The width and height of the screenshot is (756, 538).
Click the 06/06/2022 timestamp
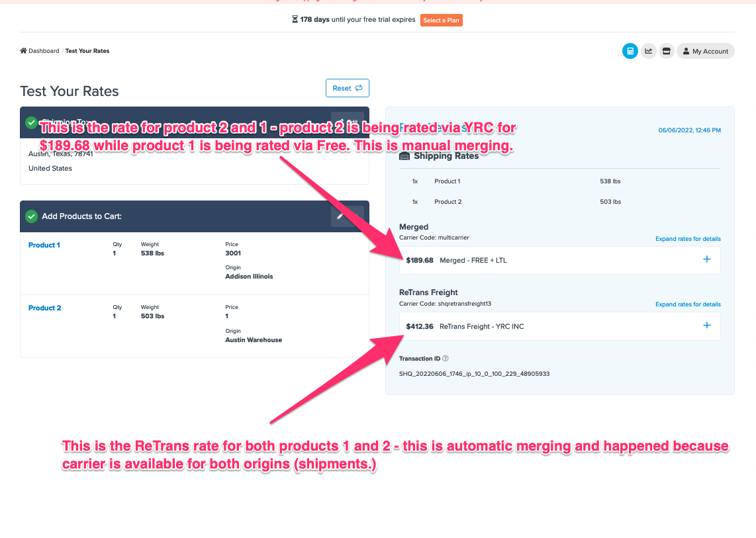[x=689, y=130]
